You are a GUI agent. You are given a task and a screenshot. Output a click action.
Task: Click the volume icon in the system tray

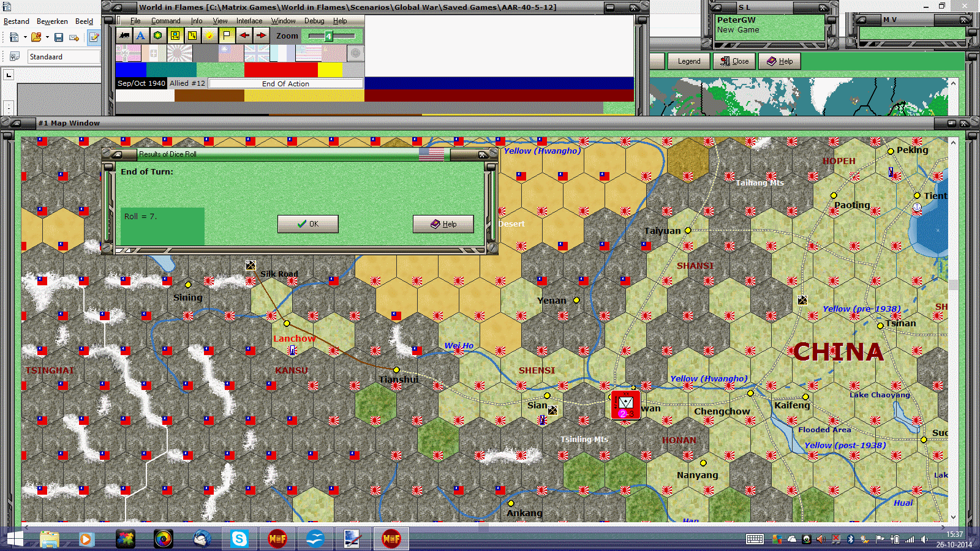click(924, 539)
